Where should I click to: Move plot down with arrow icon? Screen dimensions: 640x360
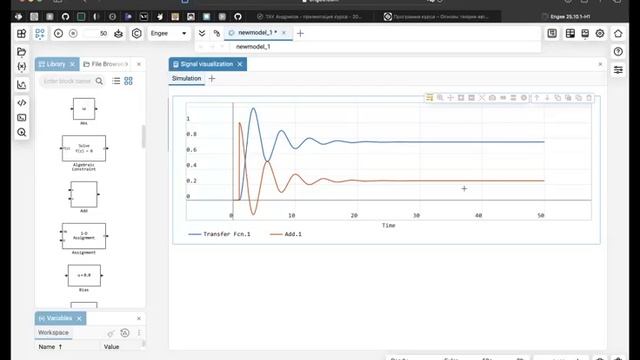[x=547, y=98]
